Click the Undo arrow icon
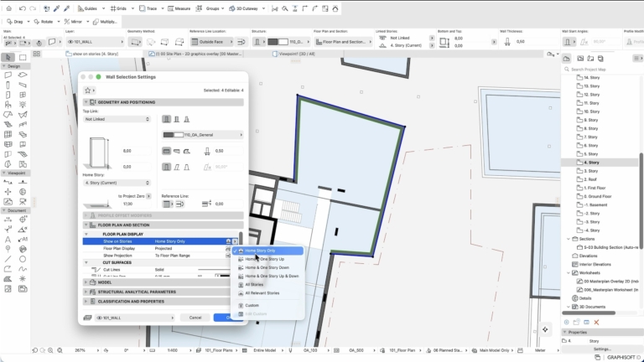Image resolution: width=644 pixels, height=362 pixels. coord(23,8)
